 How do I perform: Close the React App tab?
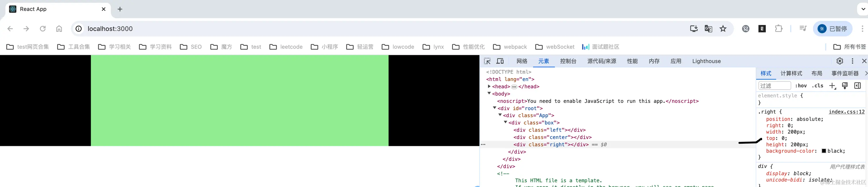point(103,9)
